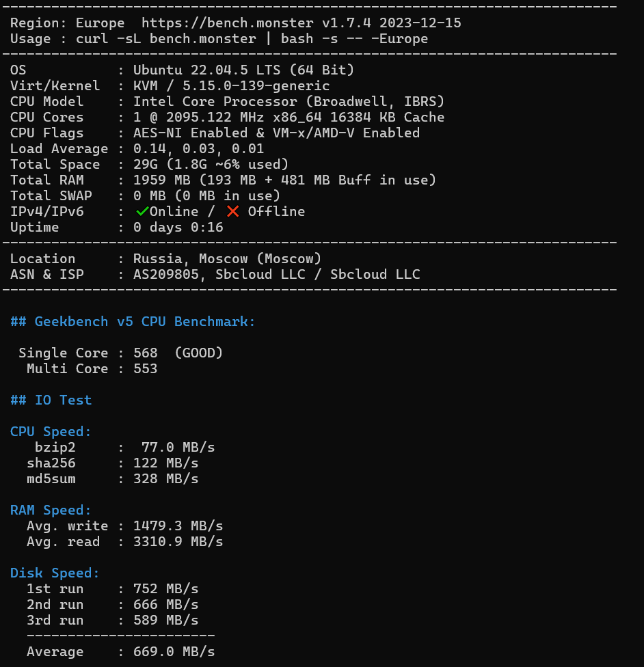Click the Russia, Moscow location value
Image resolution: width=644 pixels, height=667 pixels.
point(227,258)
